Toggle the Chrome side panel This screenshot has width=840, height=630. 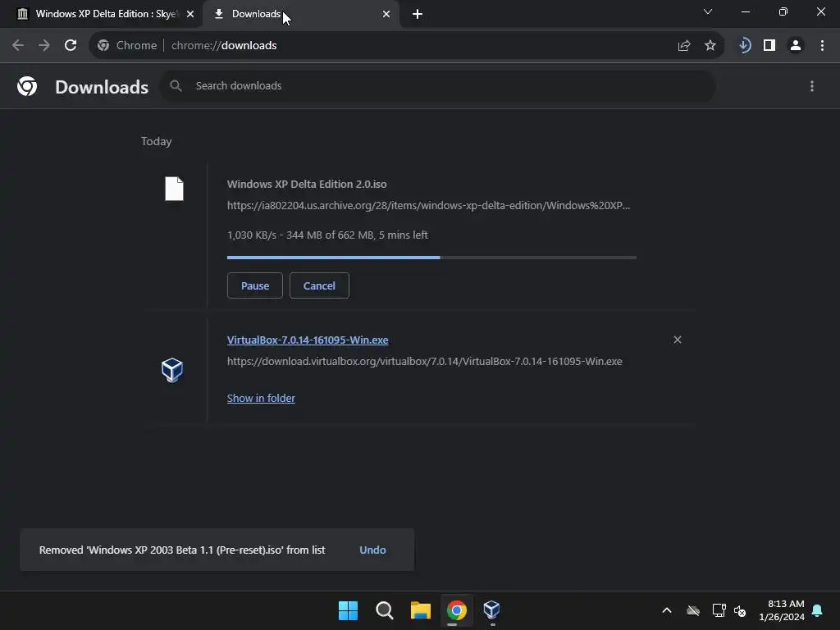click(769, 46)
